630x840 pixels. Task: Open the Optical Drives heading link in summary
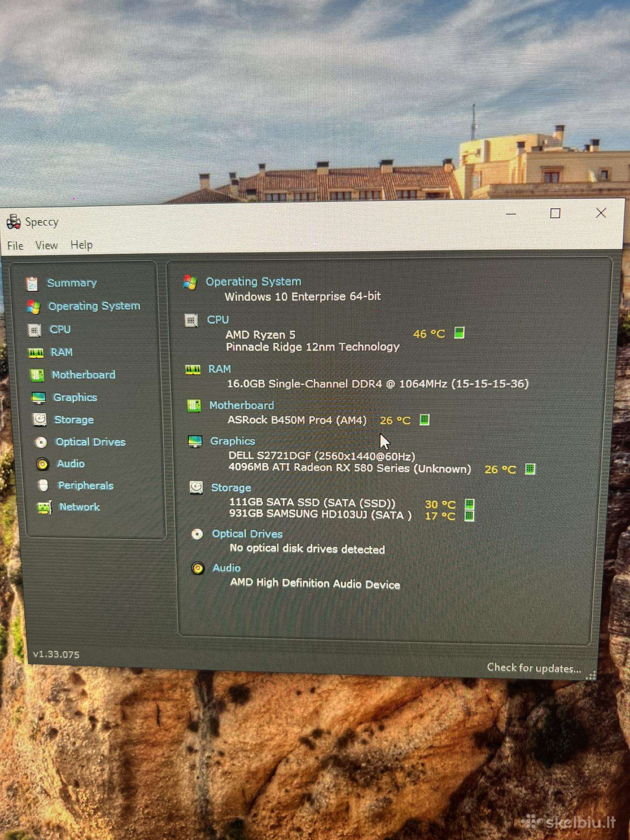pyautogui.click(x=247, y=534)
